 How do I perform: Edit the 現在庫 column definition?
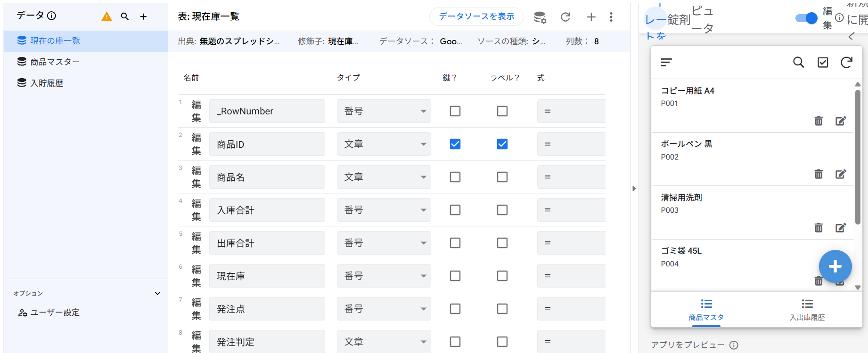click(196, 276)
